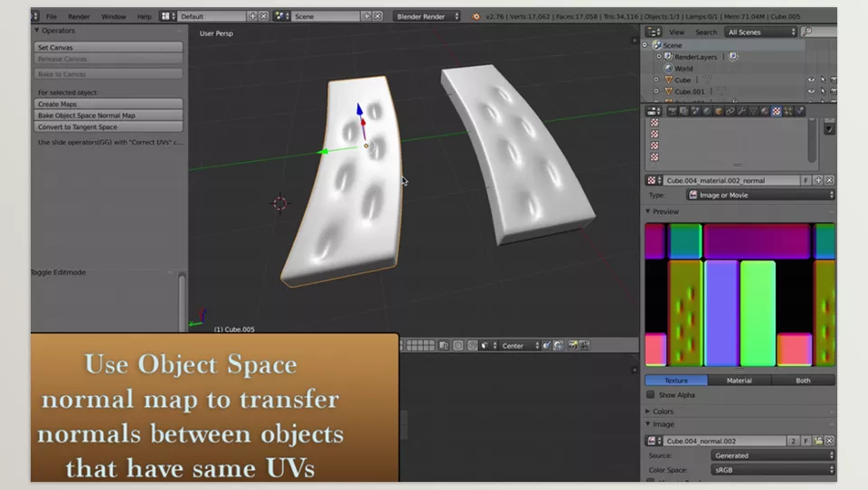Toggle lock object modes icon in viewport header
Screen dimensions: 868x490
point(443,345)
